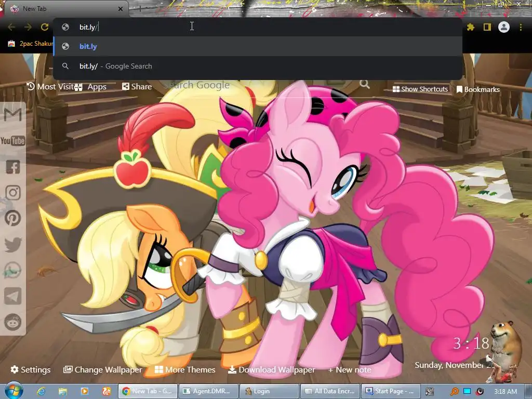Screen dimensions: 532x399
Task: Open the Telegram sidebar shortcut
Action: [x=13, y=296]
